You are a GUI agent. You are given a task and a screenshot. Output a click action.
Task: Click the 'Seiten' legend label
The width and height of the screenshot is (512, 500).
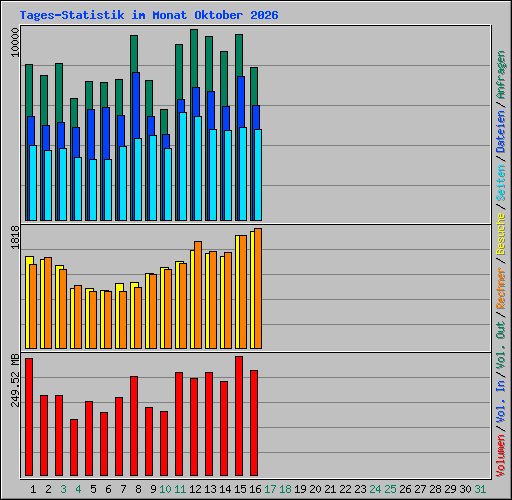(x=500, y=183)
